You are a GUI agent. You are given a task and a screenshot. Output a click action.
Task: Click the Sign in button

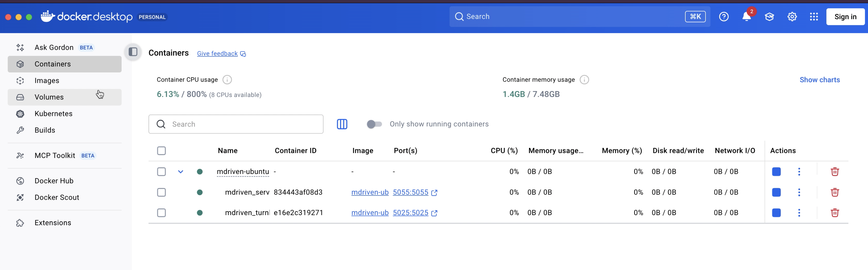(x=845, y=17)
